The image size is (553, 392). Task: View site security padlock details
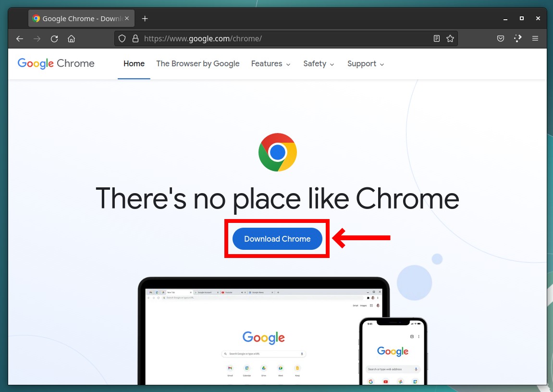pyautogui.click(x=135, y=38)
